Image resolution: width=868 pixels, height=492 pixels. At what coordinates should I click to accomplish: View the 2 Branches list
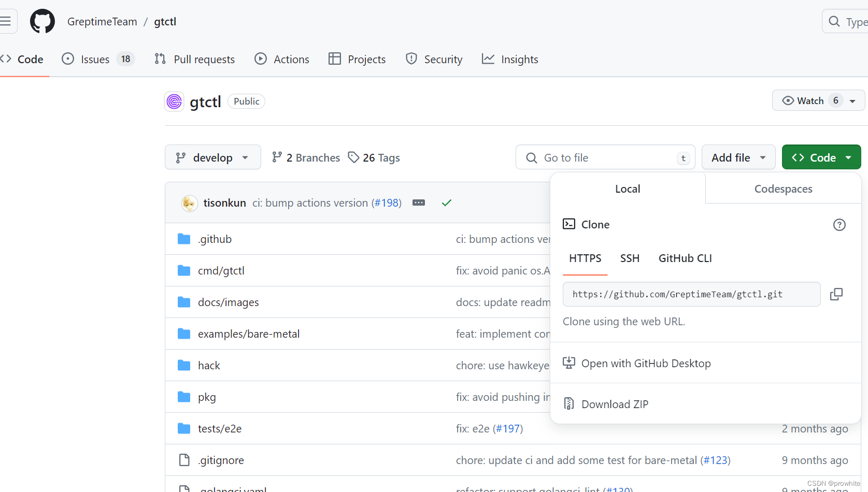(306, 157)
